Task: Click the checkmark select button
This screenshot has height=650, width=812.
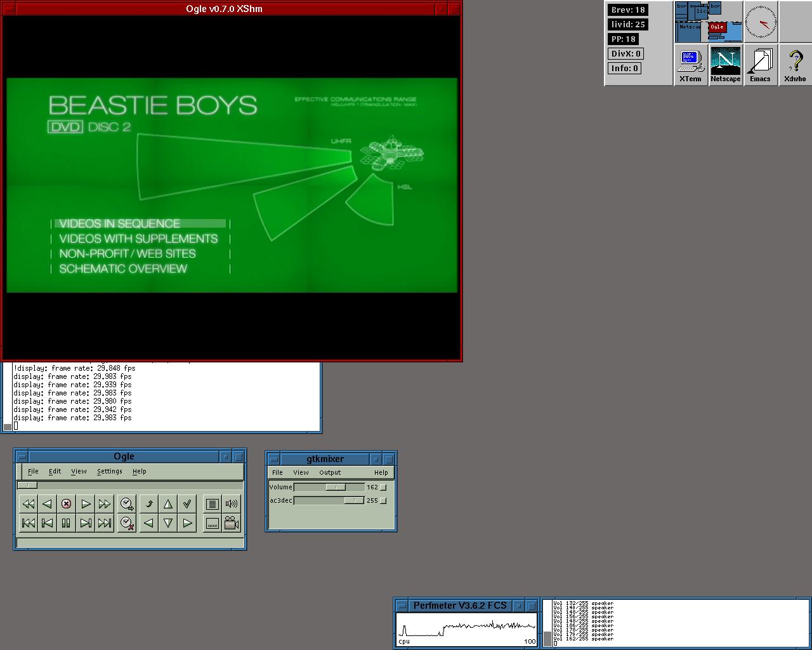Action: [187, 504]
